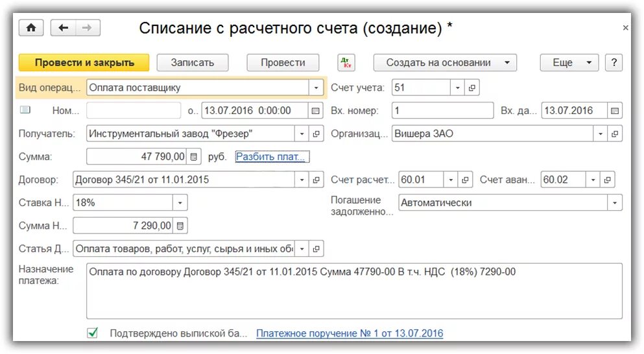
Task: Expand Счет расчетов dropdown arrow
Action: click(x=451, y=180)
